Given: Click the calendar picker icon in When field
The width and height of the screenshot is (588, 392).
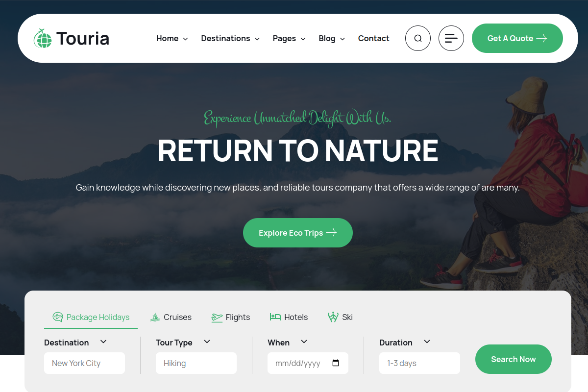Looking at the screenshot, I should [x=336, y=363].
